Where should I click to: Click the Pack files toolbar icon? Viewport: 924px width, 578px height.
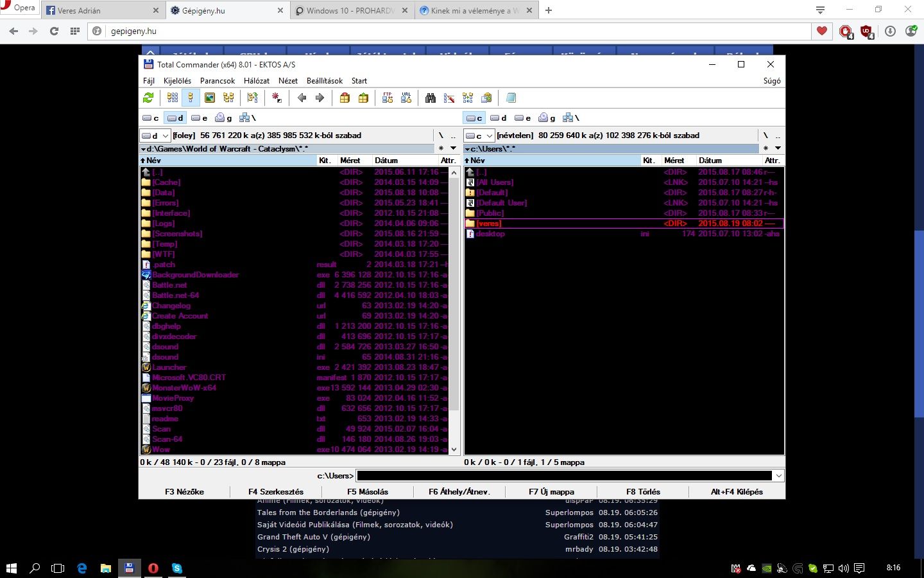[345, 98]
